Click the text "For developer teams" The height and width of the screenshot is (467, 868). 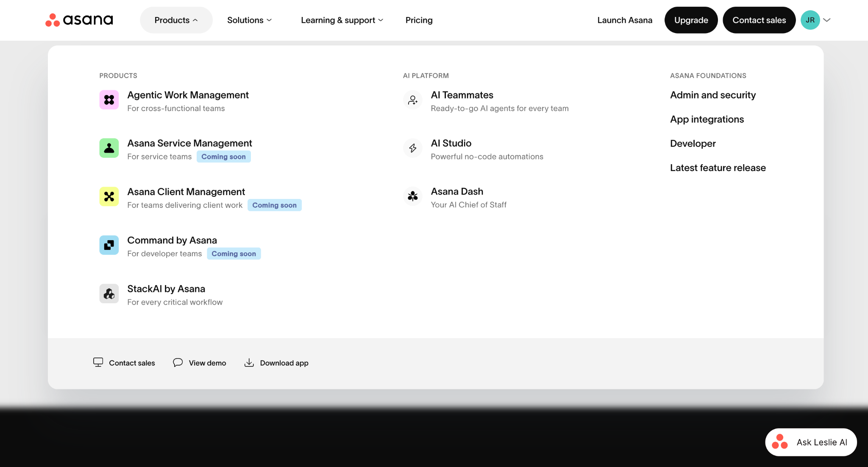tap(164, 254)
